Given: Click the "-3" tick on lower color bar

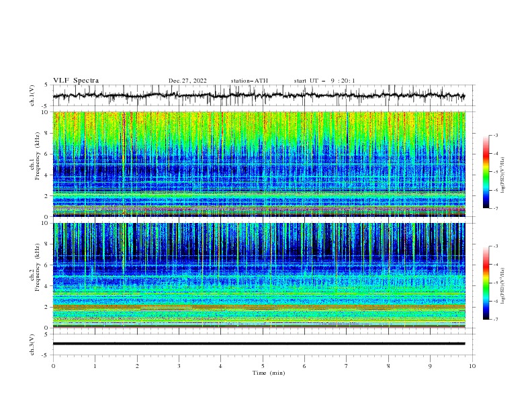Looking at the screenshot, I should coord(495,246).
